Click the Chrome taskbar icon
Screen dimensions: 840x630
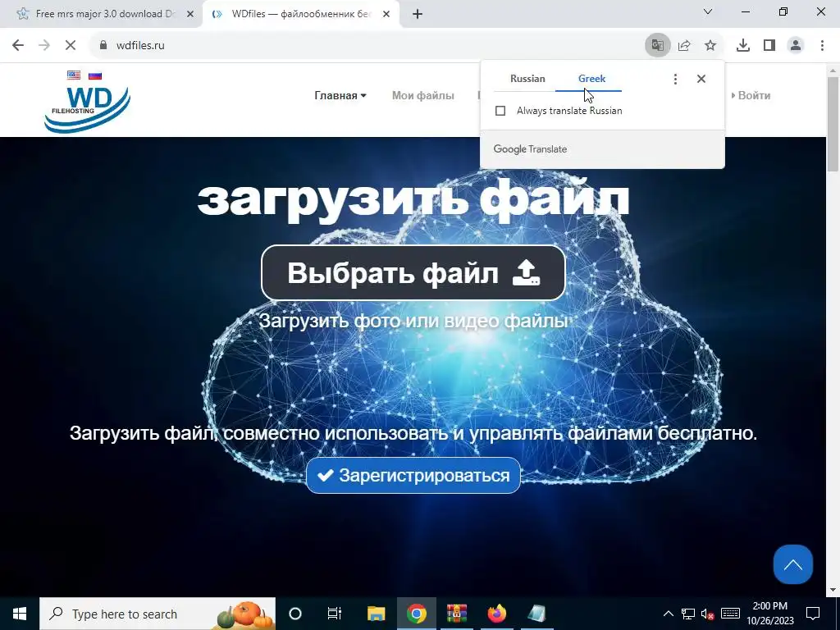tap(416, 614)
